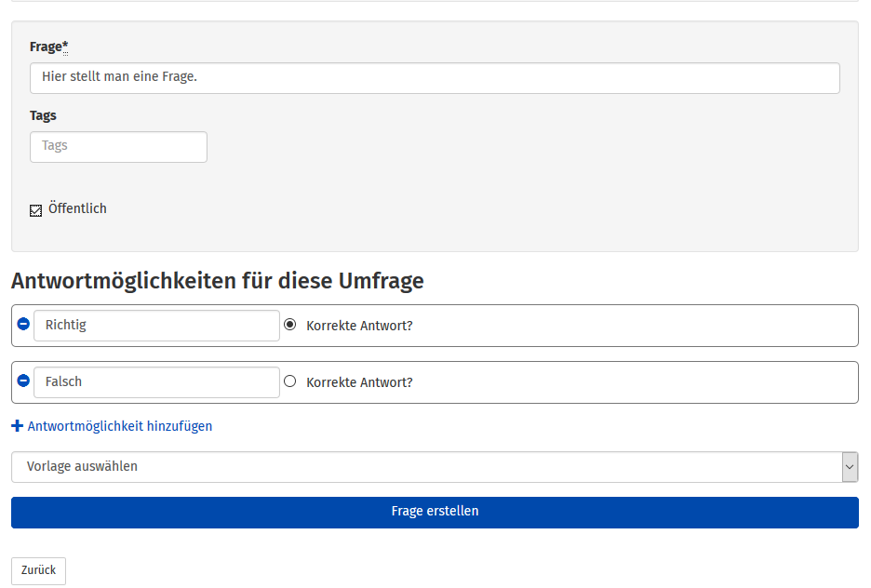This screenshot has width=871, height=588.
Task: Remove the 'Richtig' answer with minus icon
Action: coord(23,325)
